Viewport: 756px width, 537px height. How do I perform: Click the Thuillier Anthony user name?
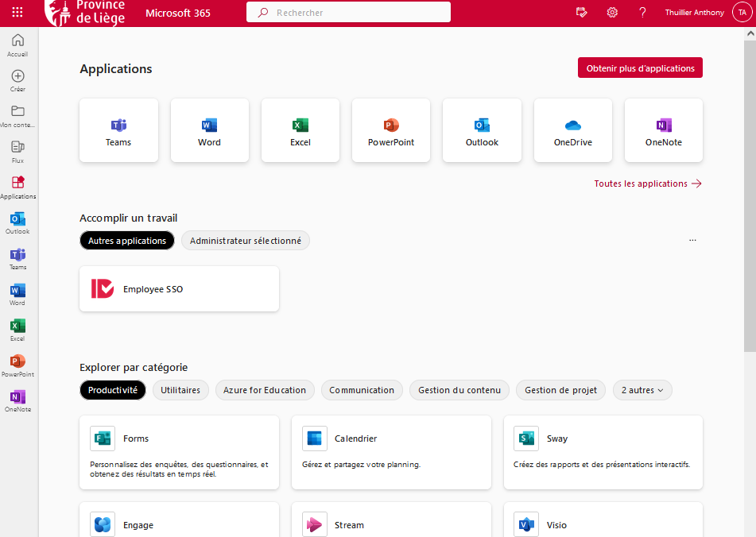point(694,13)
